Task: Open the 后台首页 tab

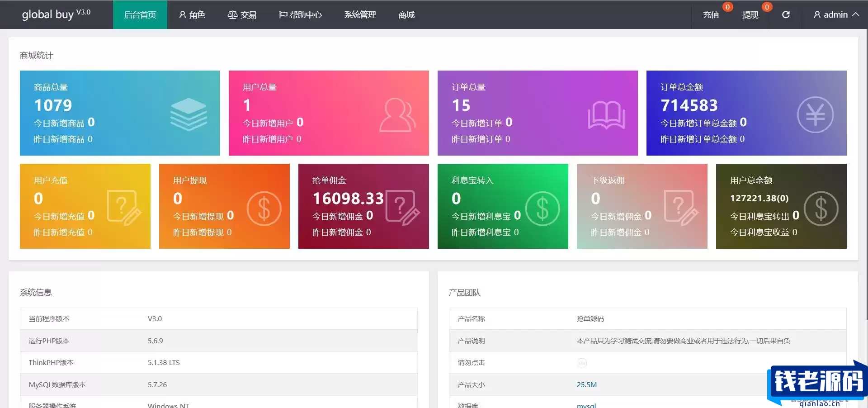Action: click(x=140, y=14)
